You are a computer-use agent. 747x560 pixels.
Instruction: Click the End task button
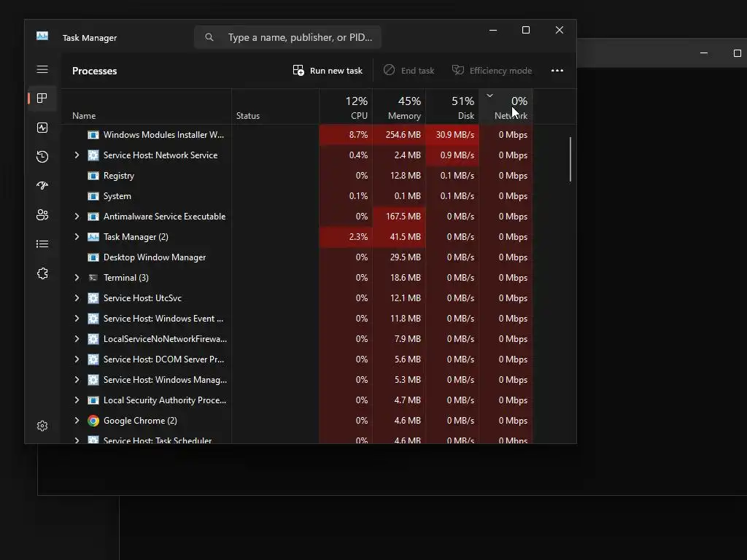coord(409,71)
